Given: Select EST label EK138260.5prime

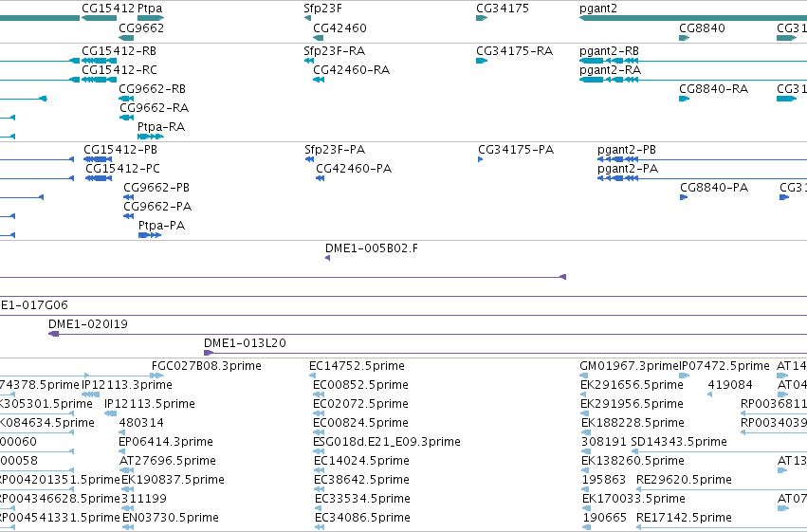Looking at the screenshot, I should point(633,461).
